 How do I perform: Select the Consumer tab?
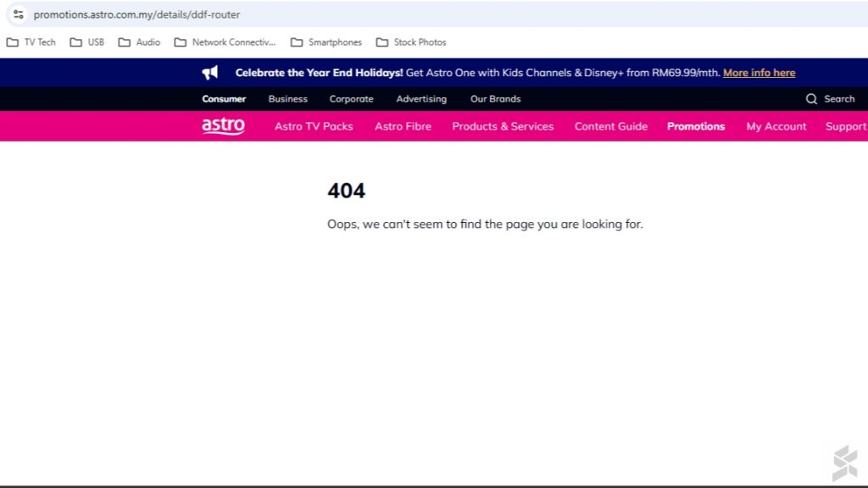(x=224, y=99)
